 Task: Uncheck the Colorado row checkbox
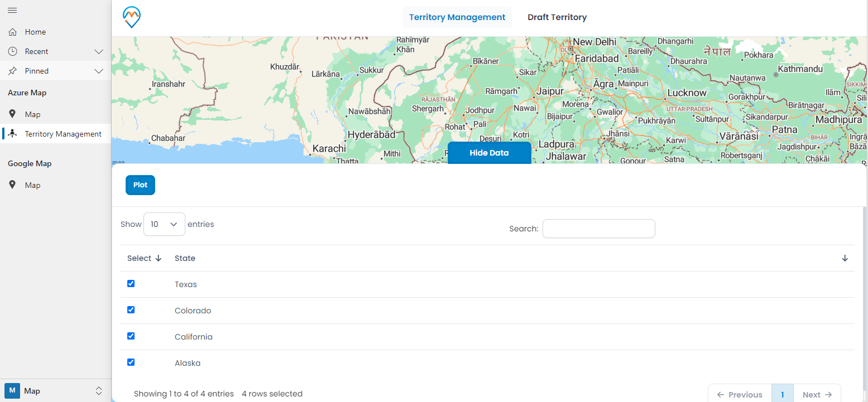[131, 309]
